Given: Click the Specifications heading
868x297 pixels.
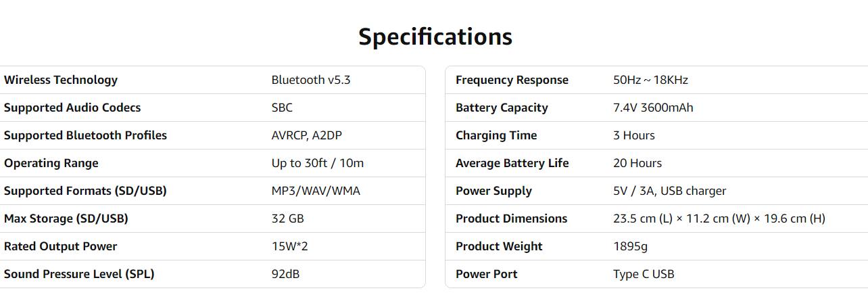Looking at the screenshot, I should click(x=435, y=37).
